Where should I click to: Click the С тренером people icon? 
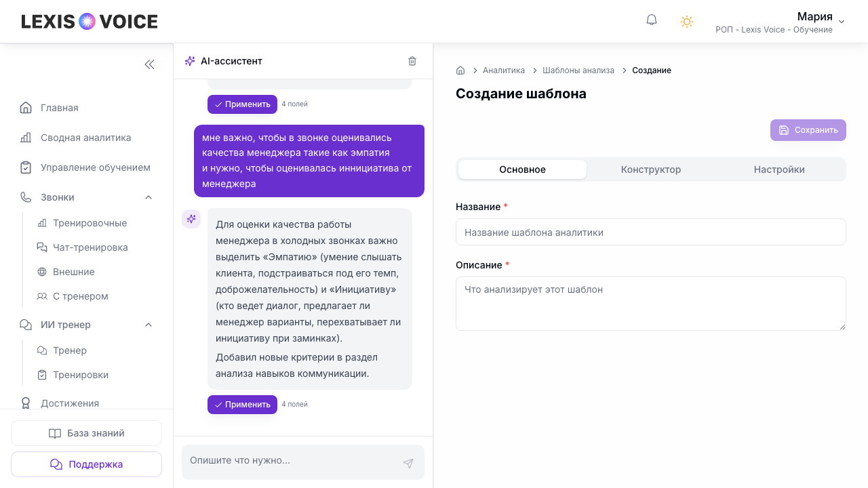click(x=42, y=296)
